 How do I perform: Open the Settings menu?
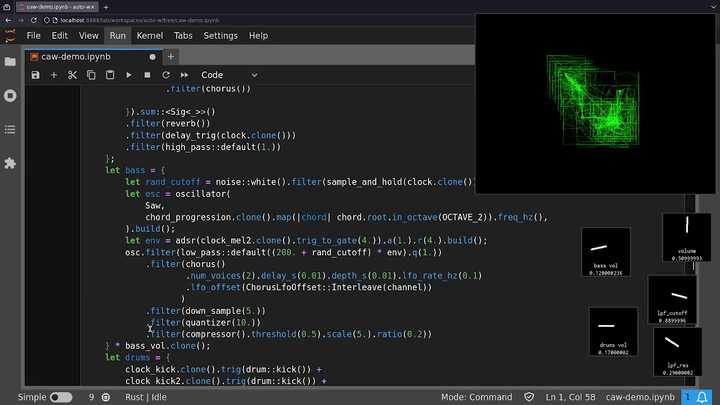tap(220, 36)
